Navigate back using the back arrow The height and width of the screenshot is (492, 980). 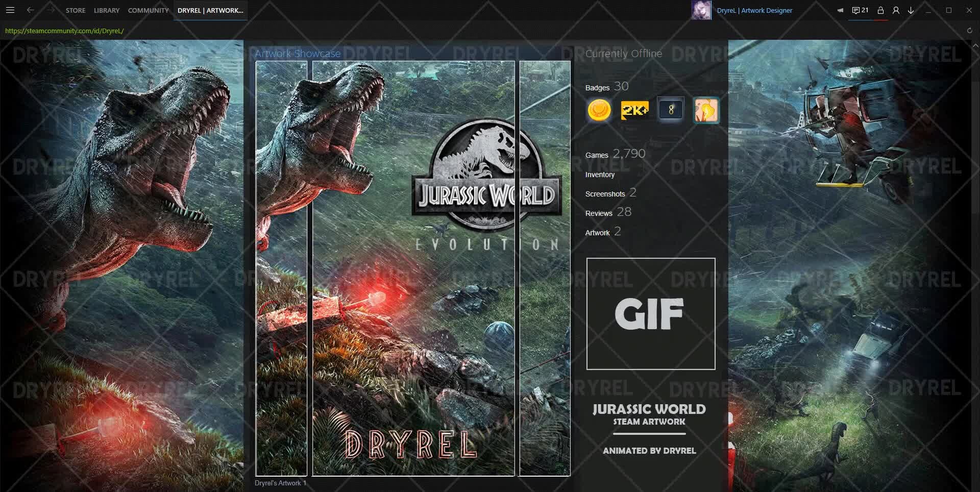30,10
